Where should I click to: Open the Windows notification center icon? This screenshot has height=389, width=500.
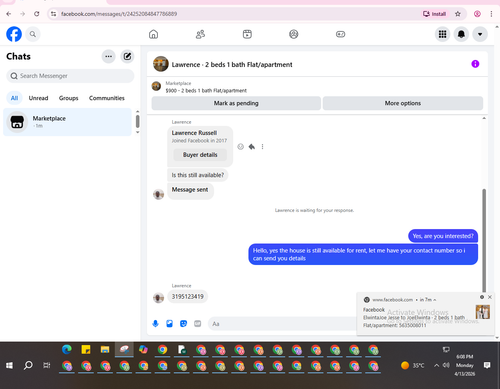(487, 365)
